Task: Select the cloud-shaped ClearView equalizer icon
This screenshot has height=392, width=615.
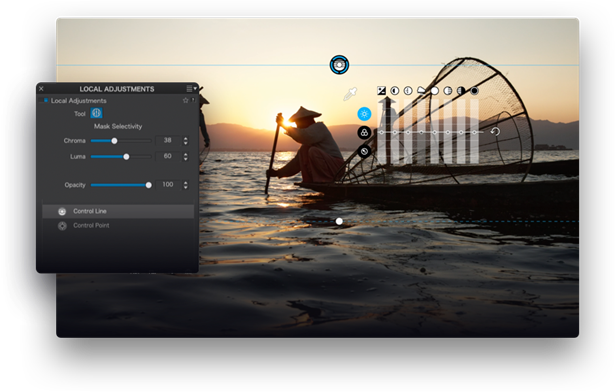Action: pyautogui.click(x=421, y=91)
